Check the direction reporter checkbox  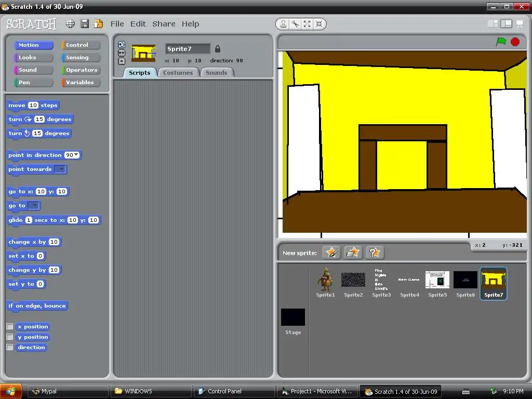pyautogui.click(x=10, y=347)
